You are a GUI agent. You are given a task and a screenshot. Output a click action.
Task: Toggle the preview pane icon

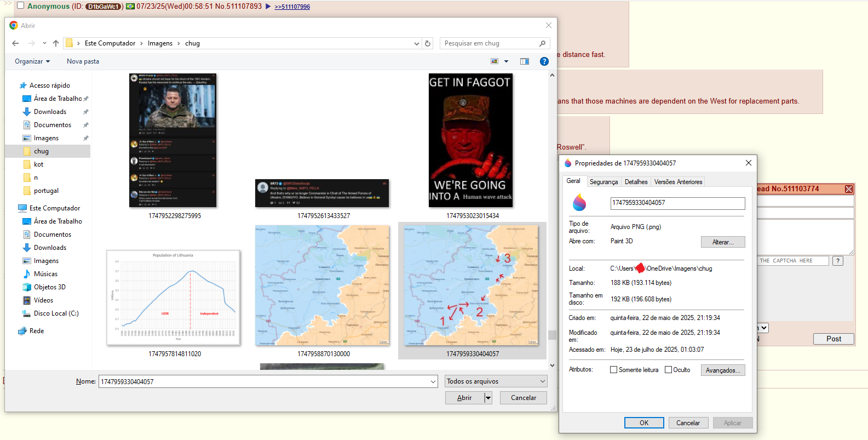[525, 61]
